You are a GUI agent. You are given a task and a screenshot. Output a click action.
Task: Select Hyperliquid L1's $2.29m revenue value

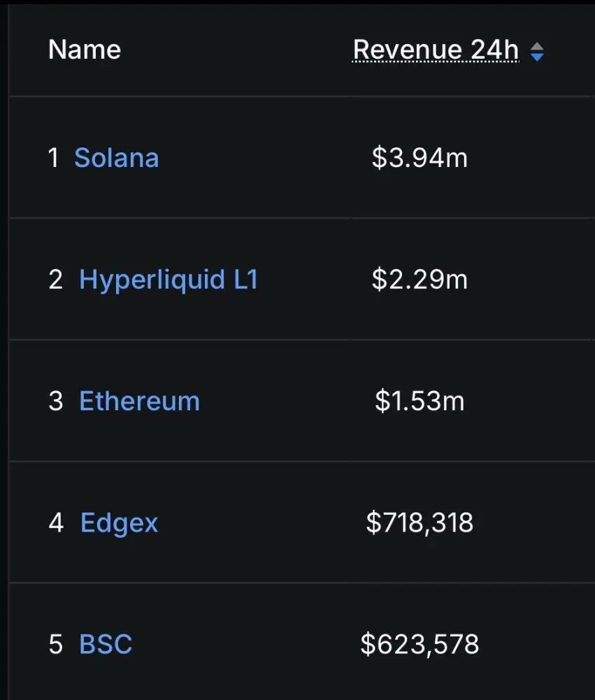click(x=420, y=279)
